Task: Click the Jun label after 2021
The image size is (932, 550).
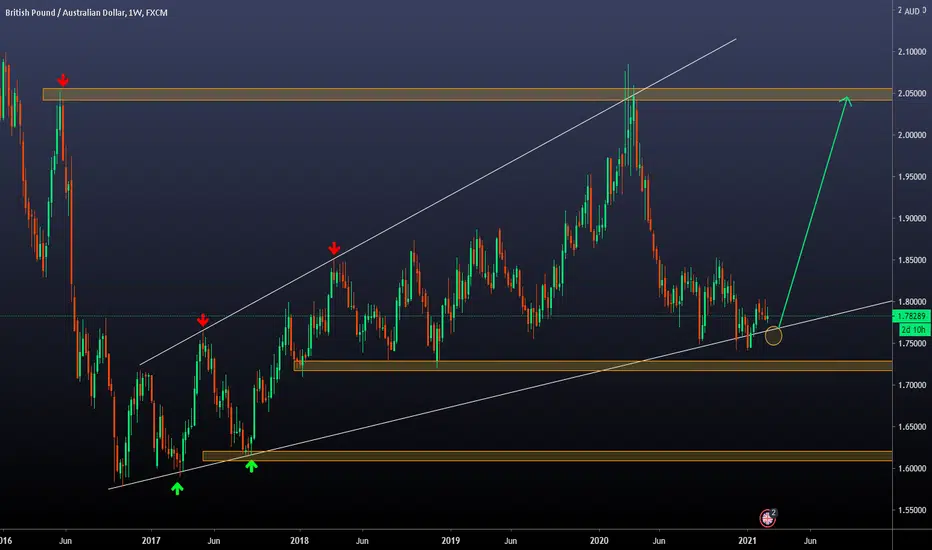Action: pyautogui.click(x=810, y=541)
